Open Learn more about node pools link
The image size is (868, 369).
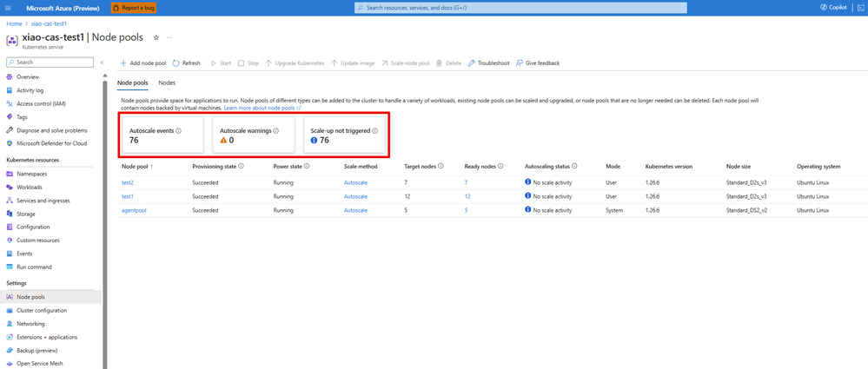(x=262, y=108)
